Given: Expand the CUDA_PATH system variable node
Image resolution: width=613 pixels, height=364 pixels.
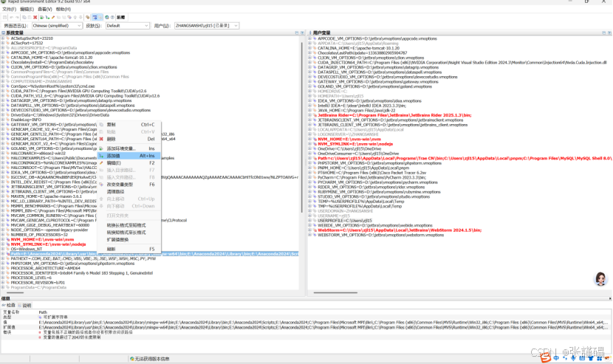Looking at the screenshot, I should tap(3, 91).
